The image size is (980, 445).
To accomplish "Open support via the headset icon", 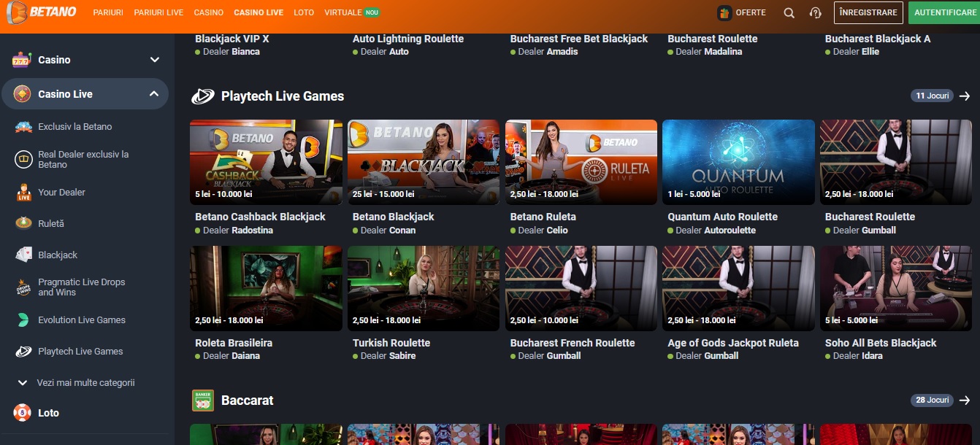I will click(816, 13).
